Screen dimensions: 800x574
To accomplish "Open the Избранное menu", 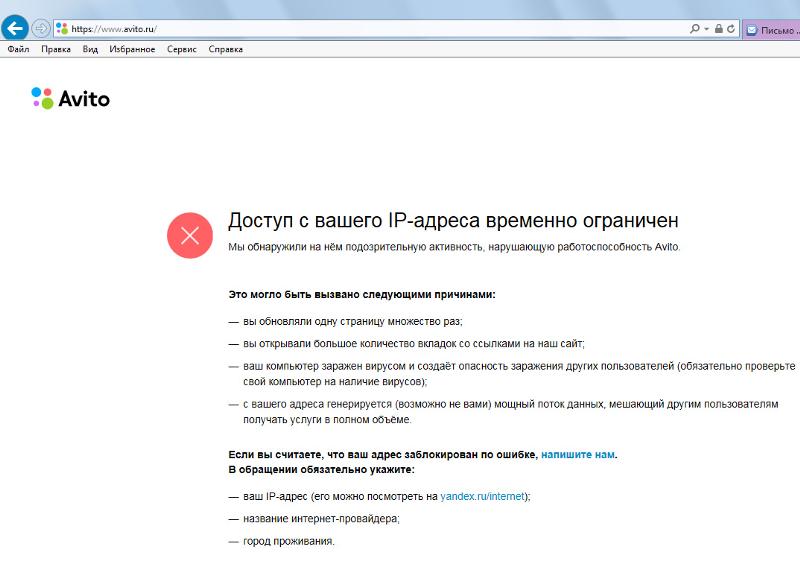I will 132,49.
